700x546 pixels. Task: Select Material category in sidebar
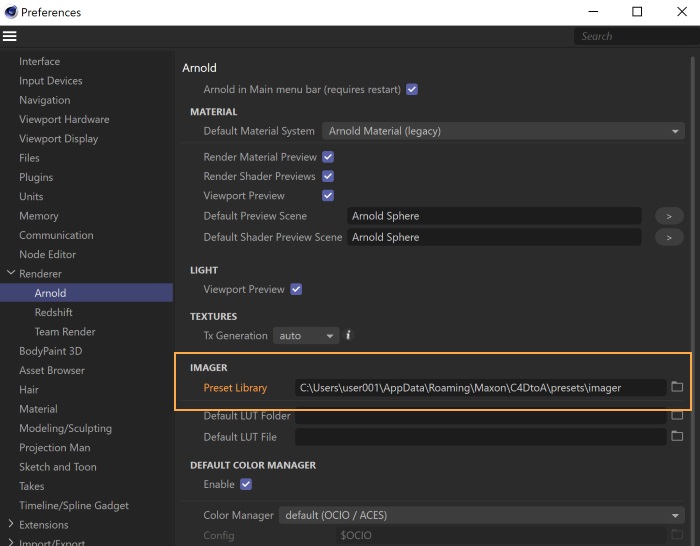click(x=38, y=409)
